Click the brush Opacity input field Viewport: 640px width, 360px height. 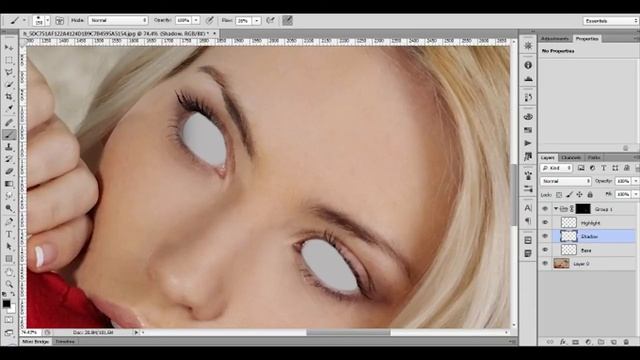(x=183, y=20)
